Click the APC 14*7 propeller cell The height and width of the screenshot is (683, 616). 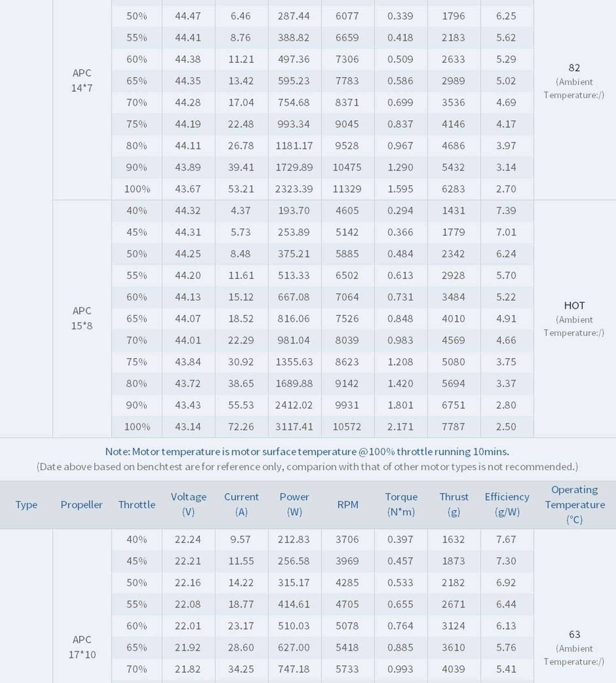[x=82, y=80]
